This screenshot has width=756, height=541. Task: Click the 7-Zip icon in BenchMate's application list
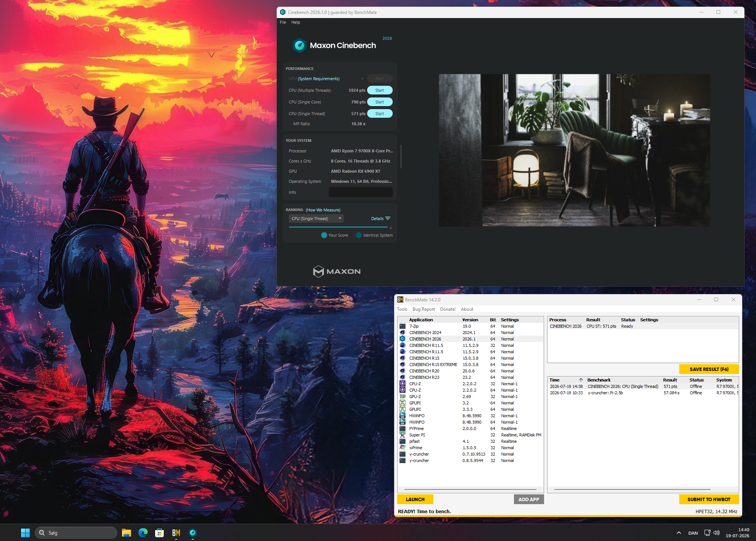click(402, 326)
